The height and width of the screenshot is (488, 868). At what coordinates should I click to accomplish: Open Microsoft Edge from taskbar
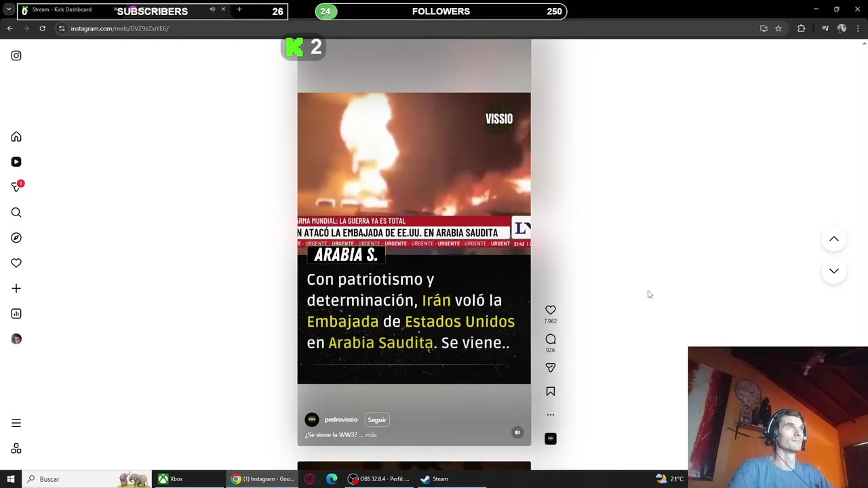point(332,479)
